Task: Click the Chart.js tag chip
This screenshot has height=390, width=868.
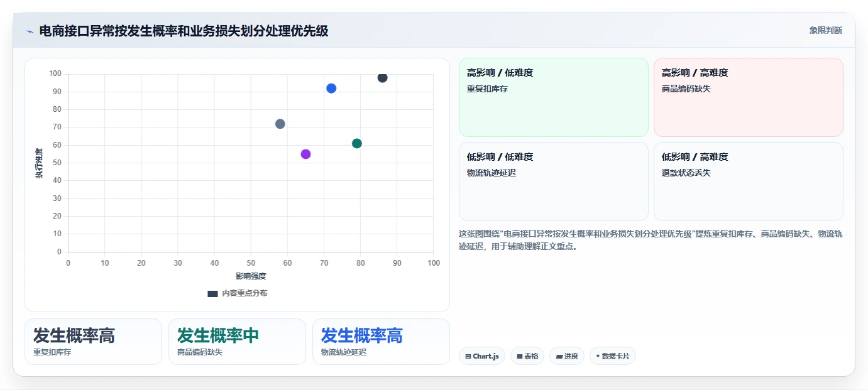Action: 482,356
